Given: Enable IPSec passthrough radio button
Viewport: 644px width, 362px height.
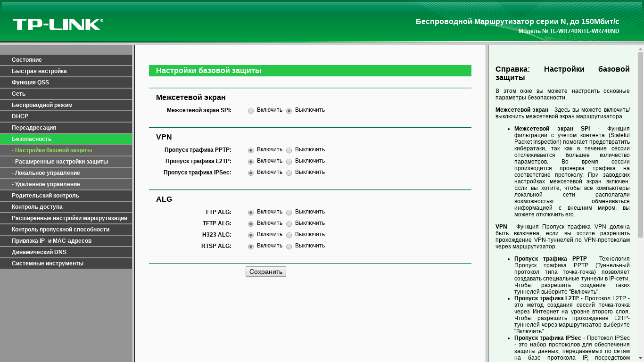Looking at the screenshot, I should pos(251,173).
